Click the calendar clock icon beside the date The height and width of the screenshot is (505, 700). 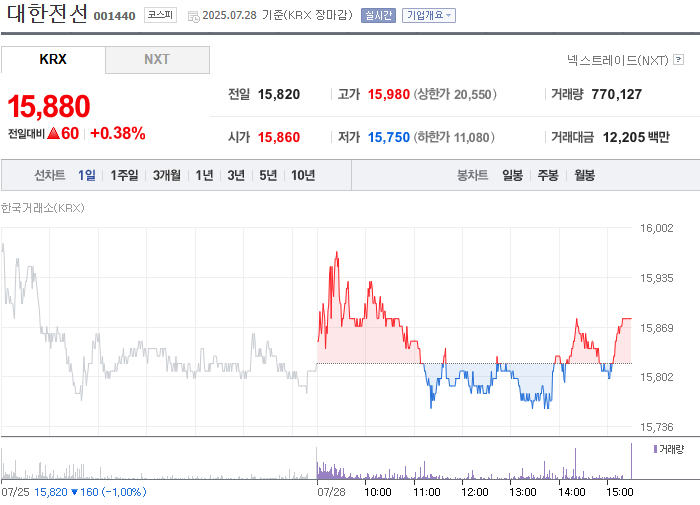(x=193, y=17)
